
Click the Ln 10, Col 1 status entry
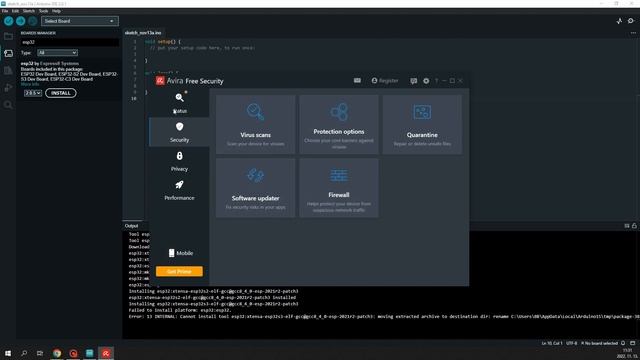point(552,343)
